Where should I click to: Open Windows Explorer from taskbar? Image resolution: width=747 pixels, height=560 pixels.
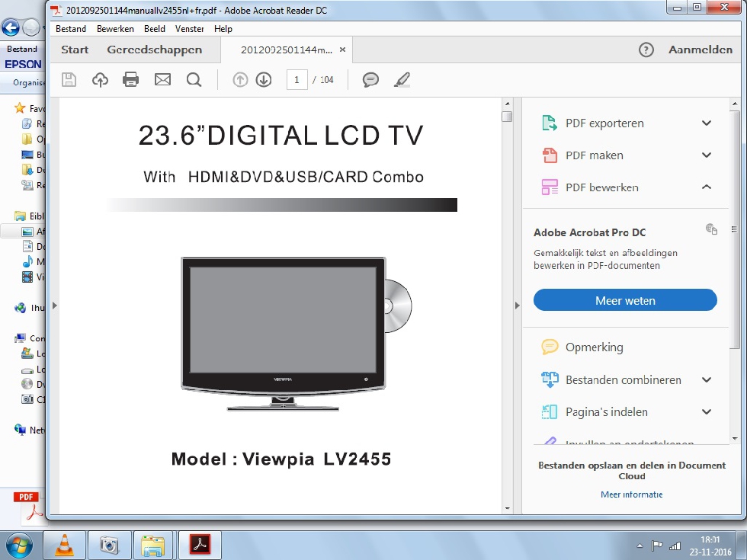pyautogui.click(x=154, y=545)
